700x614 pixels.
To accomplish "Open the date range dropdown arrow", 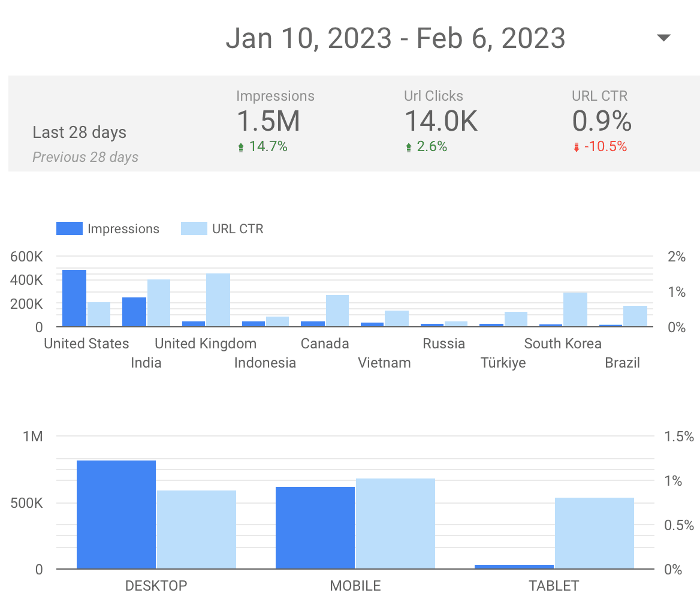I will click(663, 38).
